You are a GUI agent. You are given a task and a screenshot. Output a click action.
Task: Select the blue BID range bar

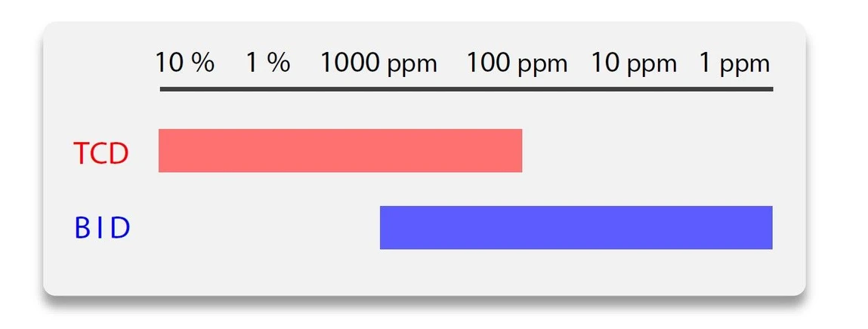coord(576,227)
